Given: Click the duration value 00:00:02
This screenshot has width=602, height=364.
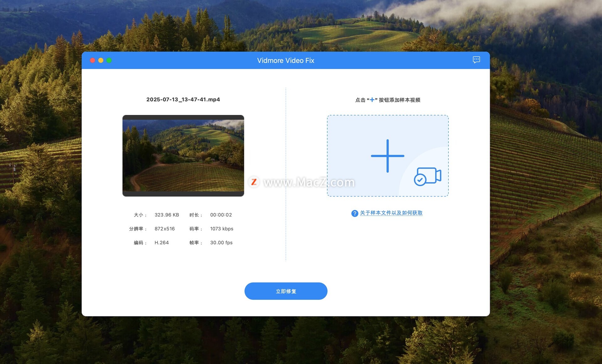Looking at the screenshot, I should pyautogui.click(x=221, y=215).
